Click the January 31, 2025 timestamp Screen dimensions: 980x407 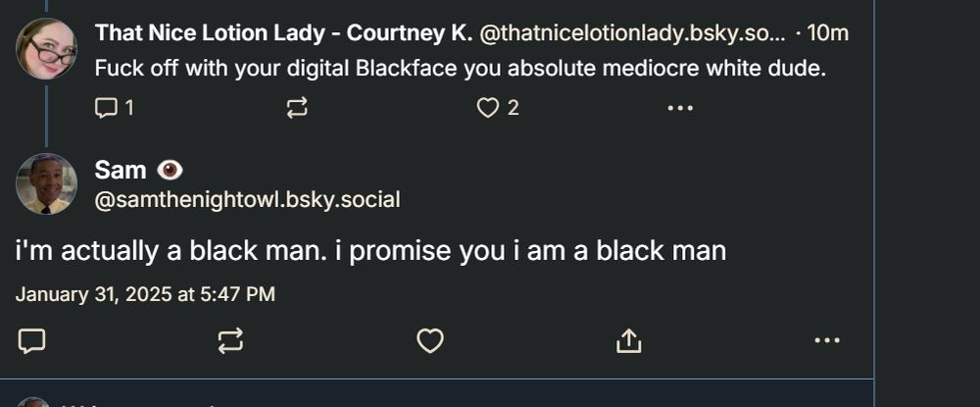145,294
